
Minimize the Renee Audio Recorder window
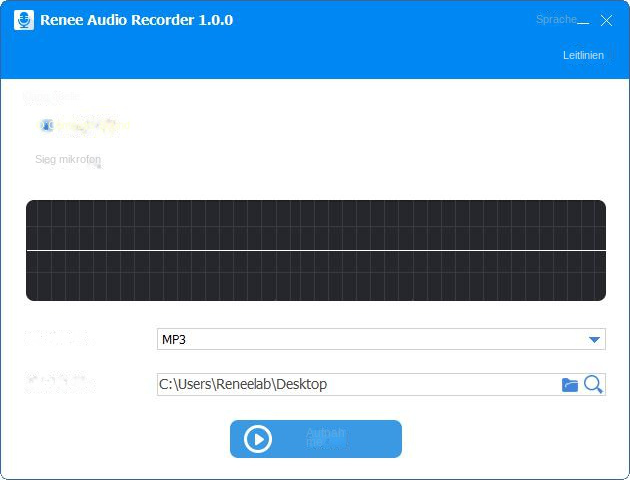583,21
